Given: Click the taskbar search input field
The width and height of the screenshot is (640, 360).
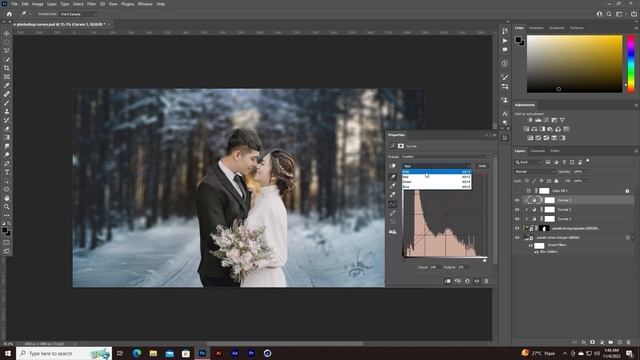Looking at the screenshot, I should (x=64, y=353).
